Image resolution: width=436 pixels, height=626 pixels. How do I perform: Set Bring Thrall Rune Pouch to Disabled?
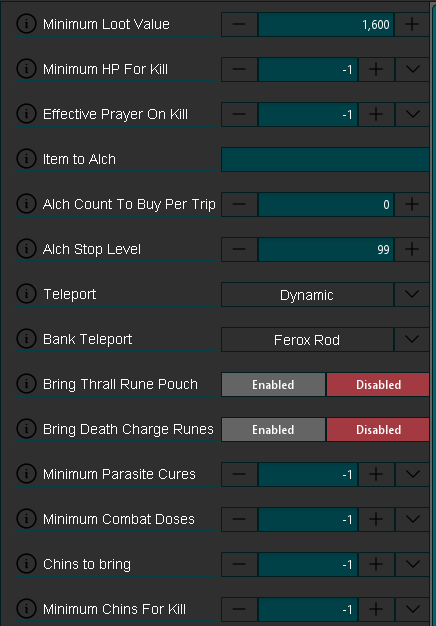coord(378,384)
